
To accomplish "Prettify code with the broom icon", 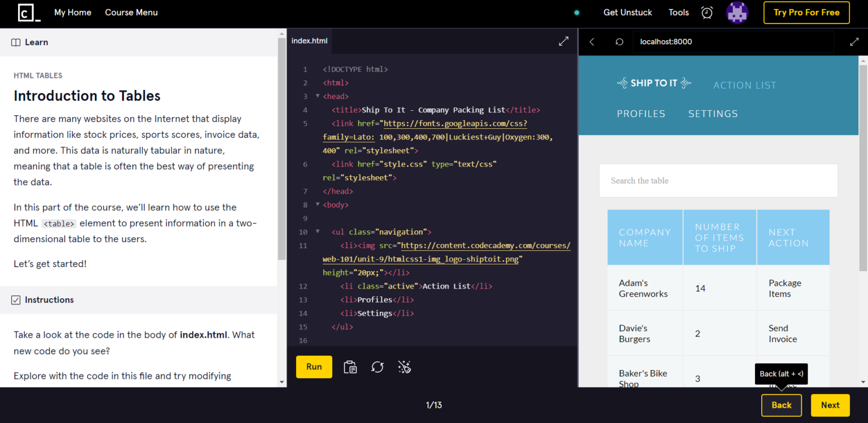I will (x=404, y=367).
